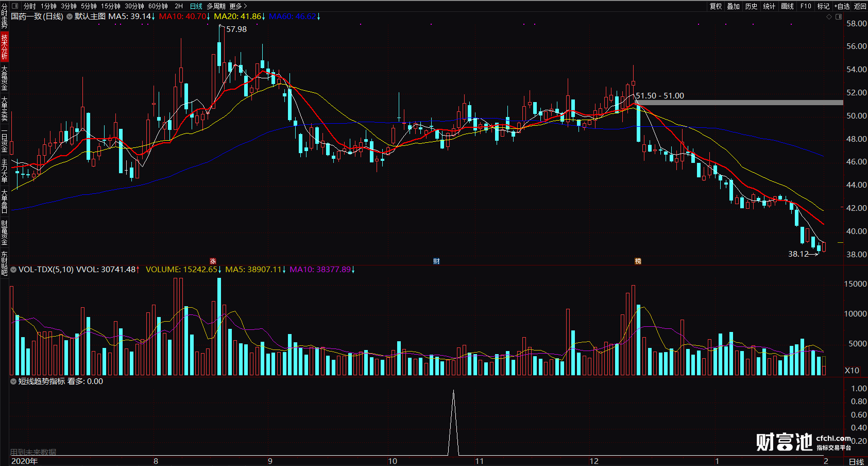Open VOL-TDX indicator dropdown arrow
This screenshot has width=868, height=466.
[x=13, y=270]
